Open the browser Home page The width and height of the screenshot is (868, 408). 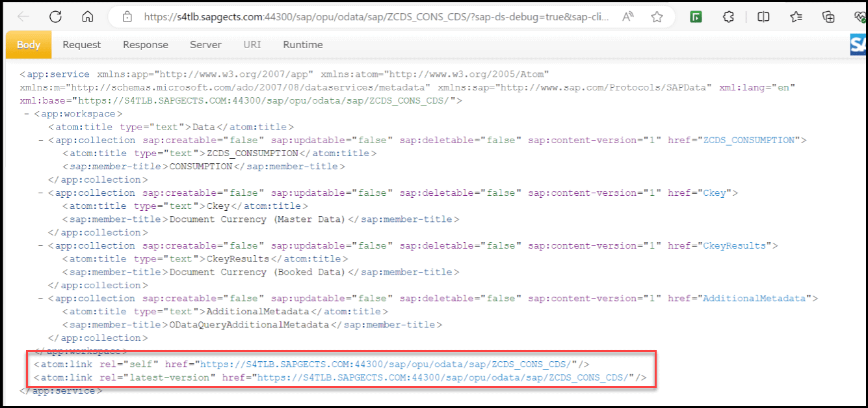[x=88, y=18]
